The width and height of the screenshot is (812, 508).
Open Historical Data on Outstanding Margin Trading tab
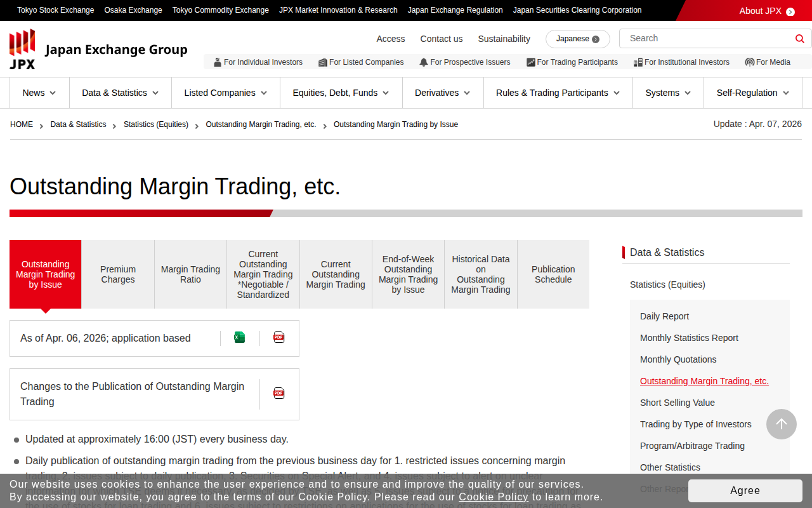pyautogui.click(x=481, y=274)
